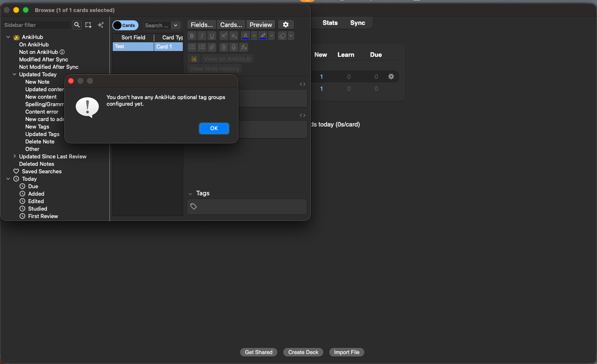Open deck options gear in main window
Image resolution: width=597 pixels, height=364 pixels.
click(x=391, y=76)
